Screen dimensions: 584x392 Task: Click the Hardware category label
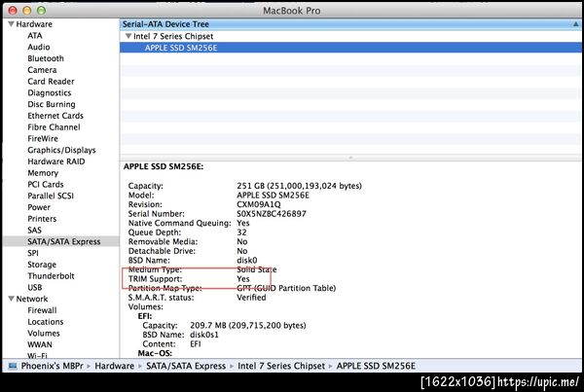(34, 24)
